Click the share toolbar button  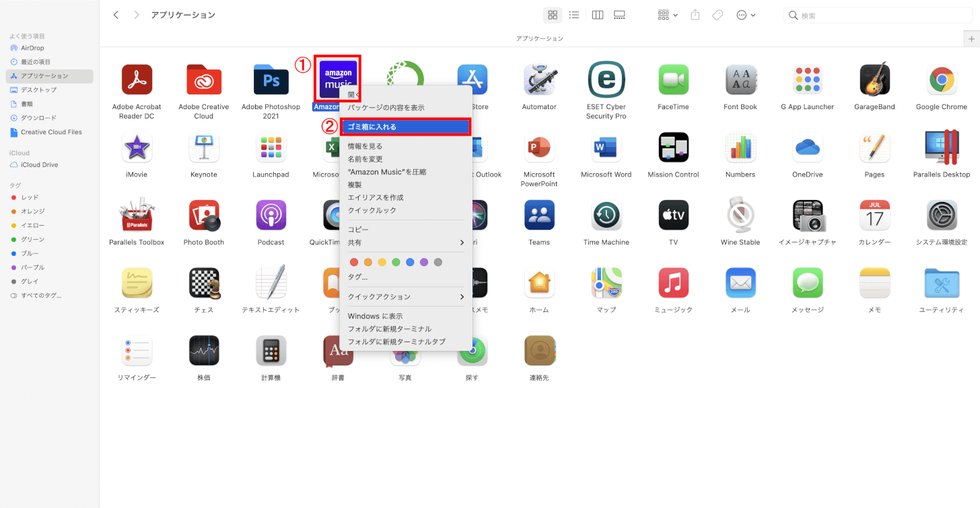[x=695, y=15]
